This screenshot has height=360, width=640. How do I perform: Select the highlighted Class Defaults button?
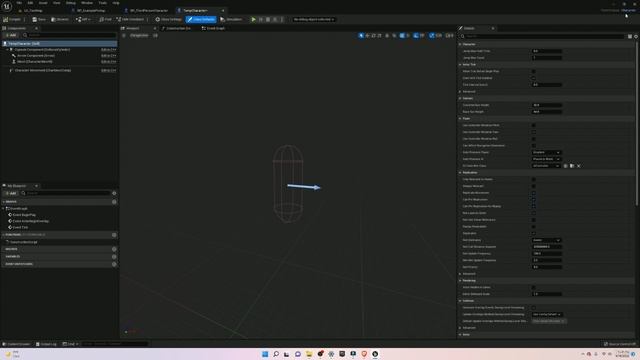(x=201, y=19)
